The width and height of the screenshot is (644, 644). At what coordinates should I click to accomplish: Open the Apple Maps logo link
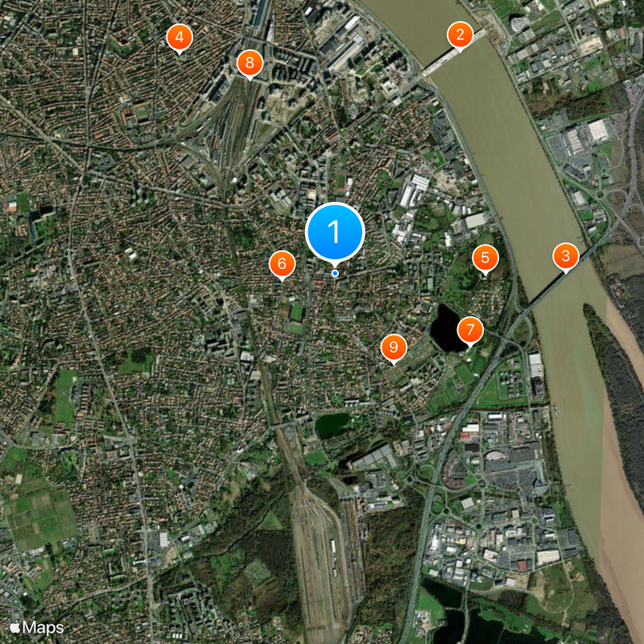click(37, 628)
